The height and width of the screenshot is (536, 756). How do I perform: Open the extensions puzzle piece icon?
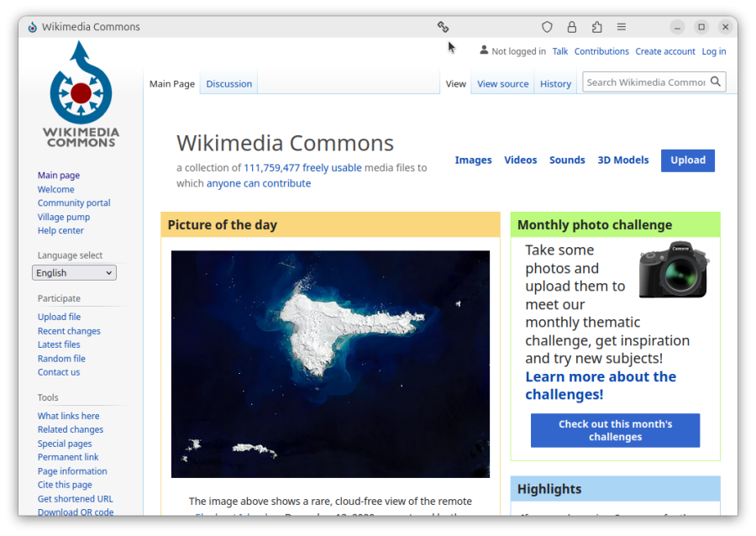597,27
